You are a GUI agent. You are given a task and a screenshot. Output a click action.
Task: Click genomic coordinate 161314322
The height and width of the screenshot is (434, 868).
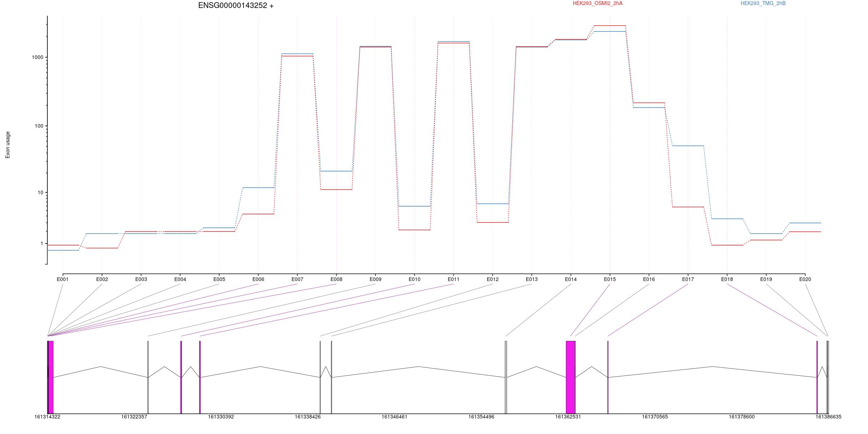tap(47, 417)
